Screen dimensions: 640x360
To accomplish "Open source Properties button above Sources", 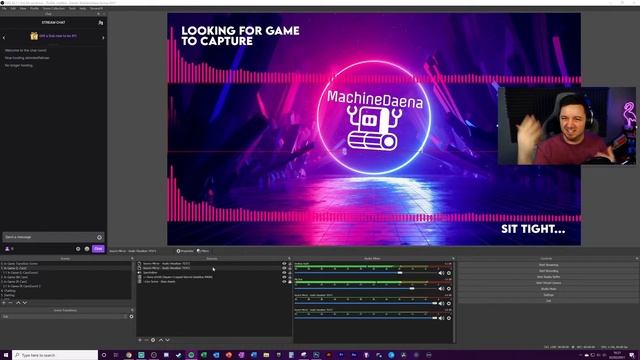I will 185,251.
